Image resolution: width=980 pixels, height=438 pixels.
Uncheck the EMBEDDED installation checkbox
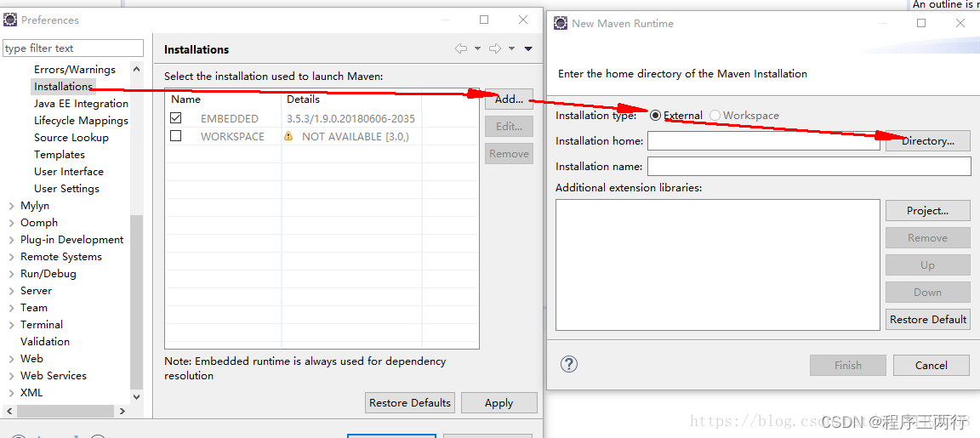175,118
